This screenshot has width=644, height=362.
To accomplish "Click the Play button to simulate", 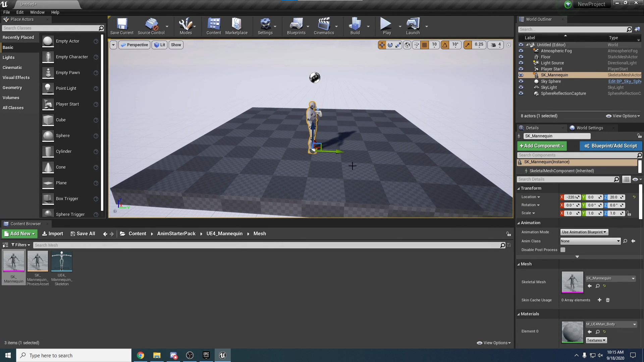I will pos(385,24).
